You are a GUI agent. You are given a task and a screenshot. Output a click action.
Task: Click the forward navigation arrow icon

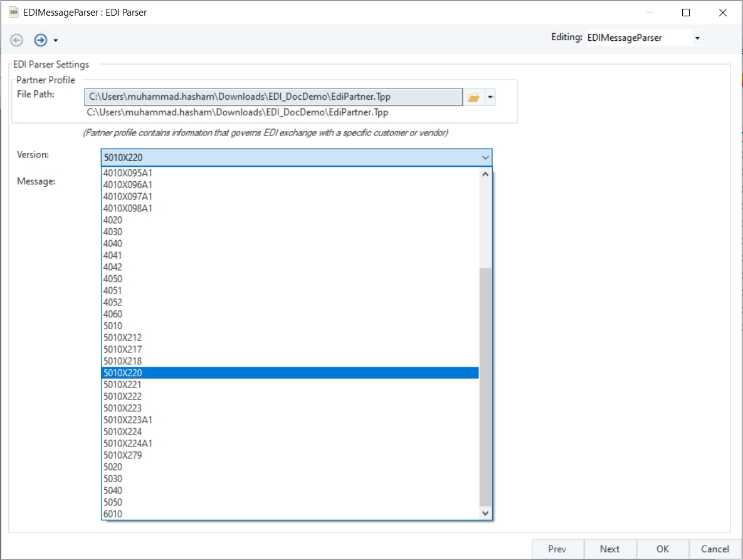(41, 40)
